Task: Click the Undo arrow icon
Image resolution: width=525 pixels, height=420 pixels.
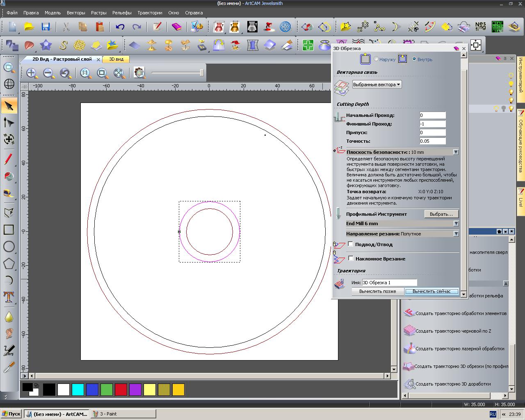Action: click(120, 27)
